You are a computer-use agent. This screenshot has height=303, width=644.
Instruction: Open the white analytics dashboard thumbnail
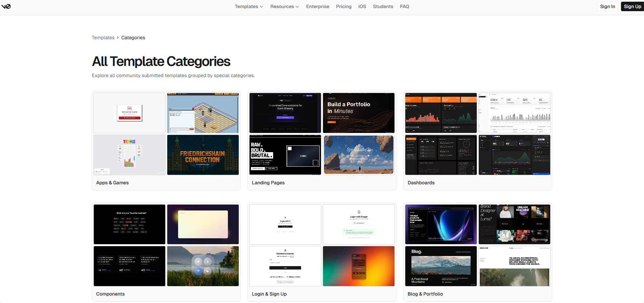point(515,113)
